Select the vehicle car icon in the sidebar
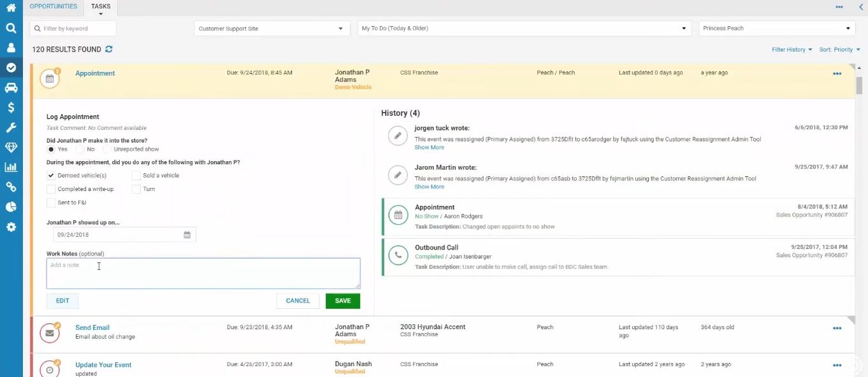868x377 pixels. [x=11, y=87]
